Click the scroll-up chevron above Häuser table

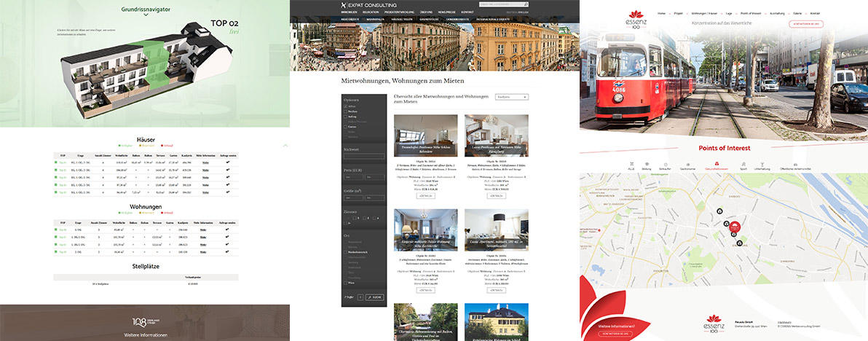pyautogui.click(x=285, y=146)
